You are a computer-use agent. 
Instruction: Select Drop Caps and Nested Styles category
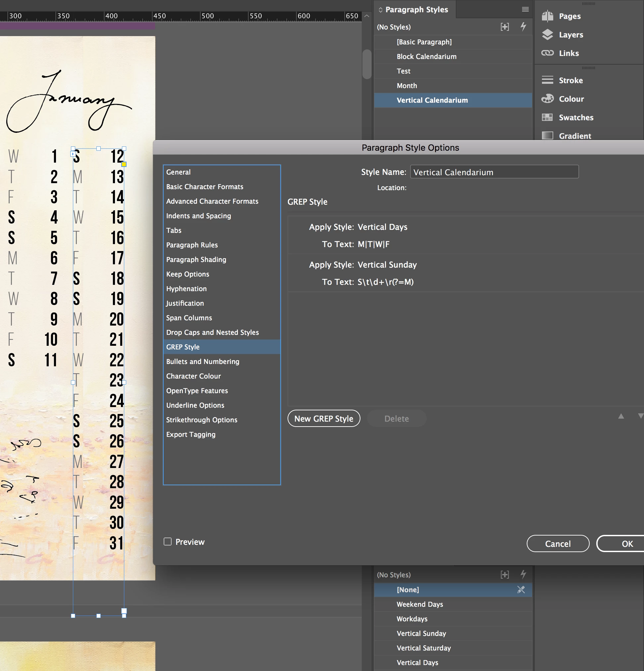212,333
